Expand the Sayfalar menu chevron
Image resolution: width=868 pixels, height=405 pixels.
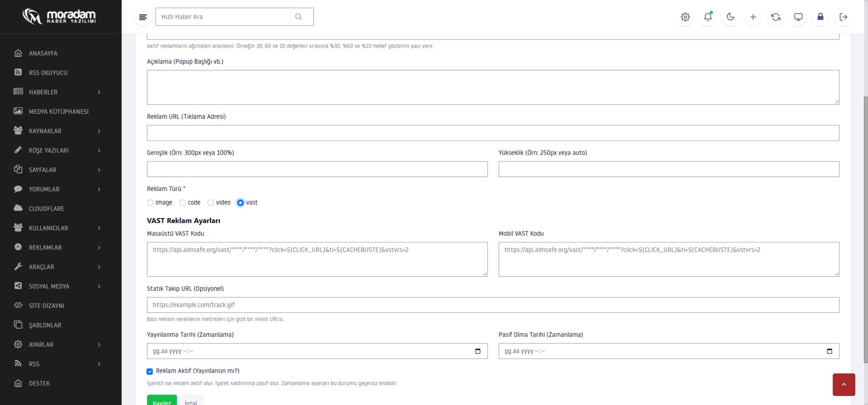pyautogui.click(x=99, y=170)
